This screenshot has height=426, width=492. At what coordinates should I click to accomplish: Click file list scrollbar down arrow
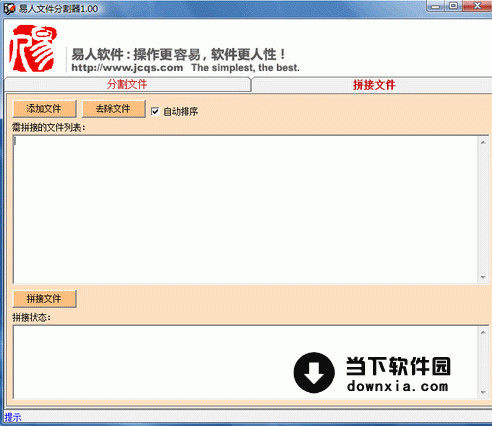(x=483, y=277)
